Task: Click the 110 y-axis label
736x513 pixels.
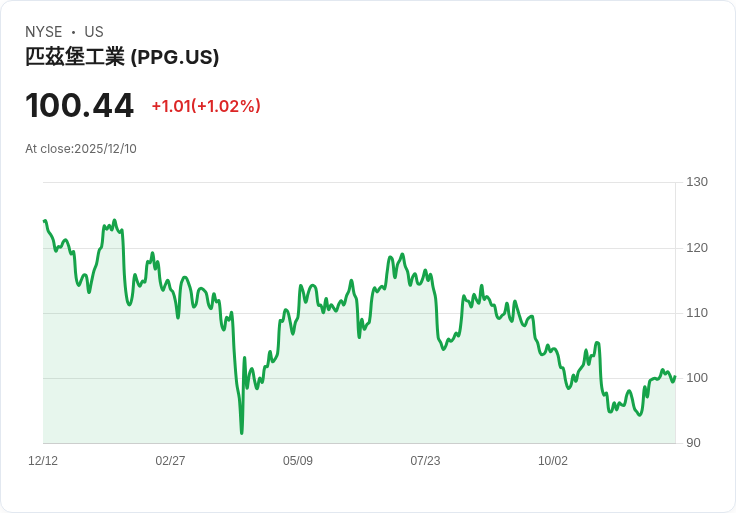Action: [x=697, y=313]
